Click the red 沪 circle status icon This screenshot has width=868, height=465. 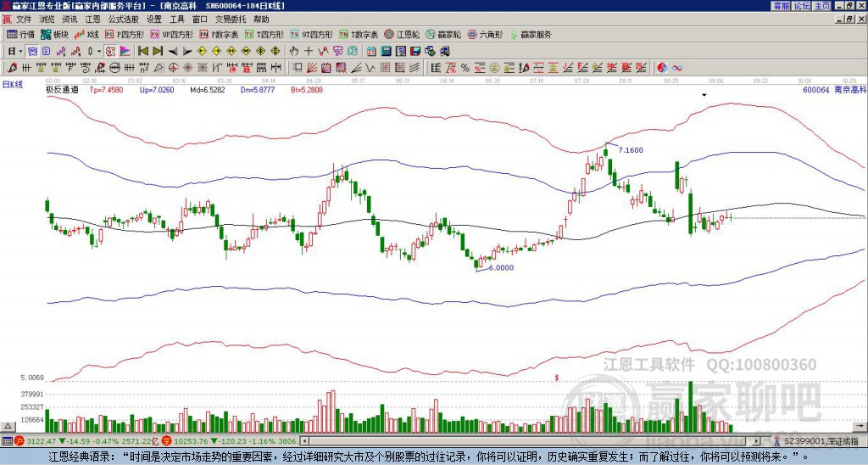[19, 441]
